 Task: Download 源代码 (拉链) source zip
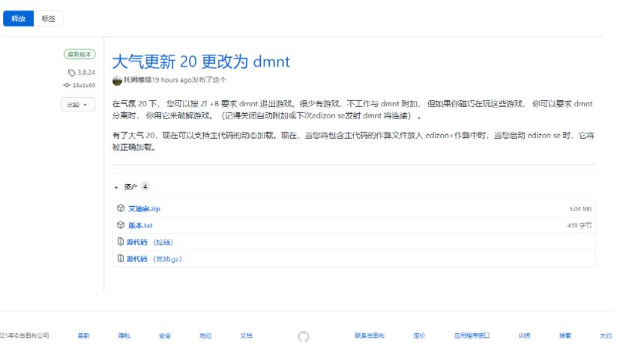[x=149, y=242]
